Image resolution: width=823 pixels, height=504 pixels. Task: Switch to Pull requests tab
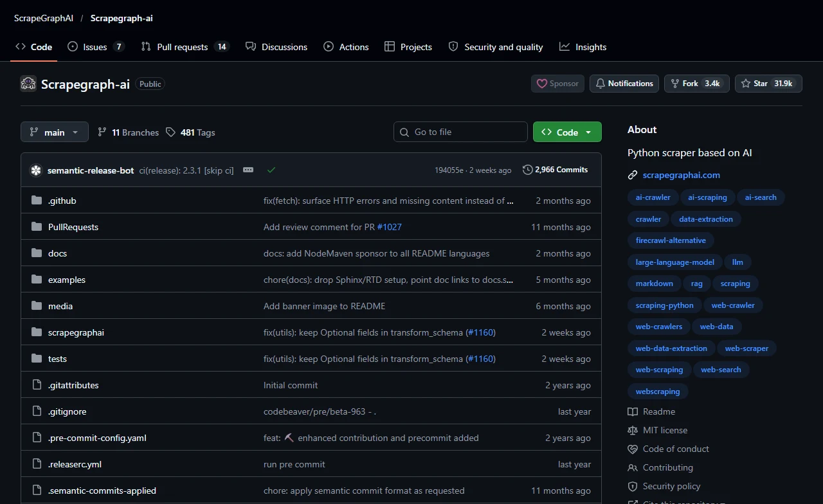(x=185, y=47)
